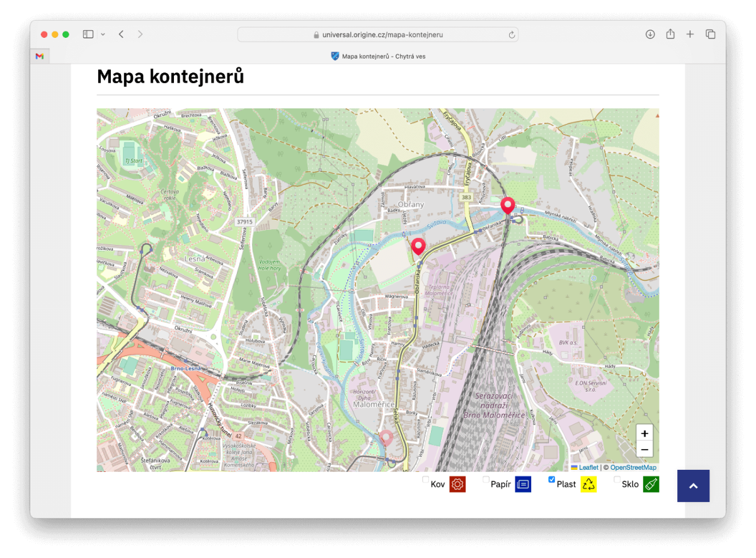The width and height of the screenshot is (756, 558).
Task: Select the Mapa kontejnerů tab
Action: pos(378,56)
